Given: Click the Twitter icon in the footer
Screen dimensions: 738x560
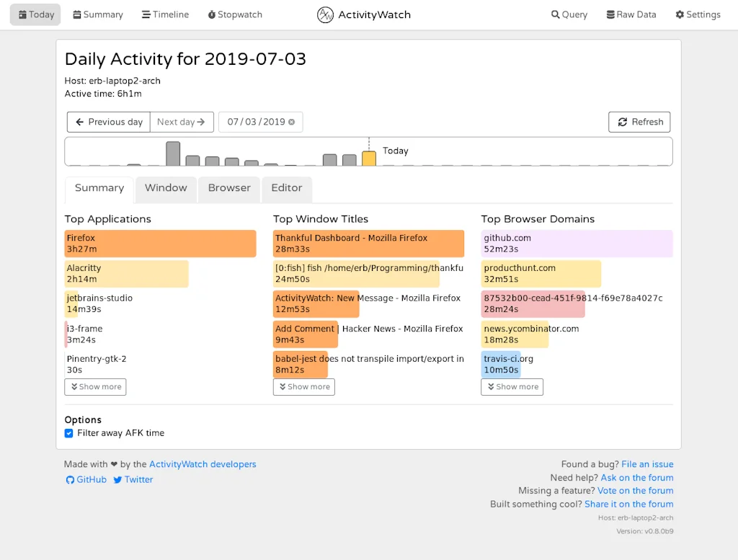Looking at the screenshot, I should 120,479.
